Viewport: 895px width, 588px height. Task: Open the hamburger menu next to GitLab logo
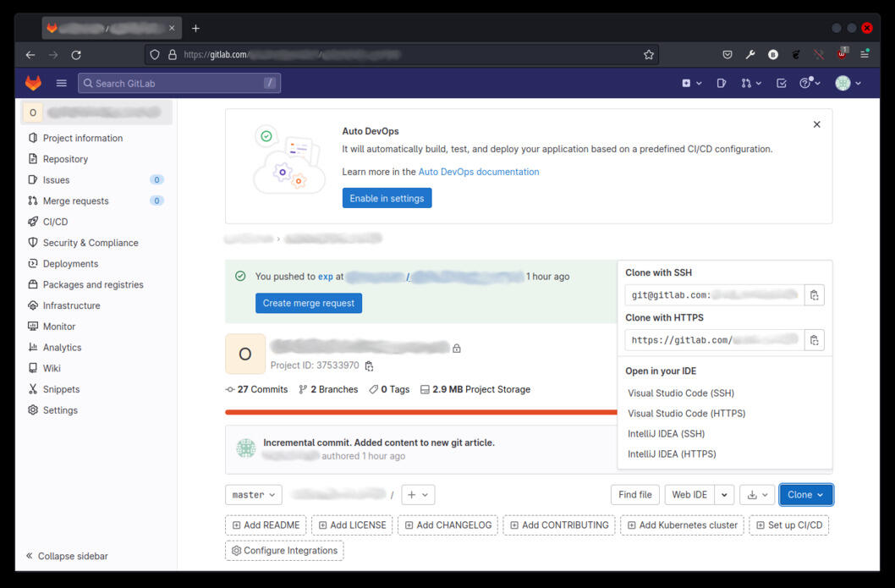point(62,84)
